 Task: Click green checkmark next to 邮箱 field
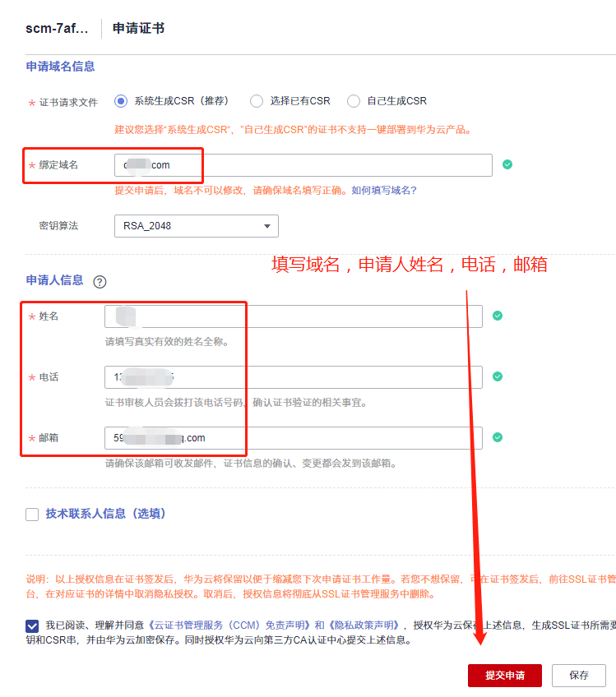[x=498, y=437]
